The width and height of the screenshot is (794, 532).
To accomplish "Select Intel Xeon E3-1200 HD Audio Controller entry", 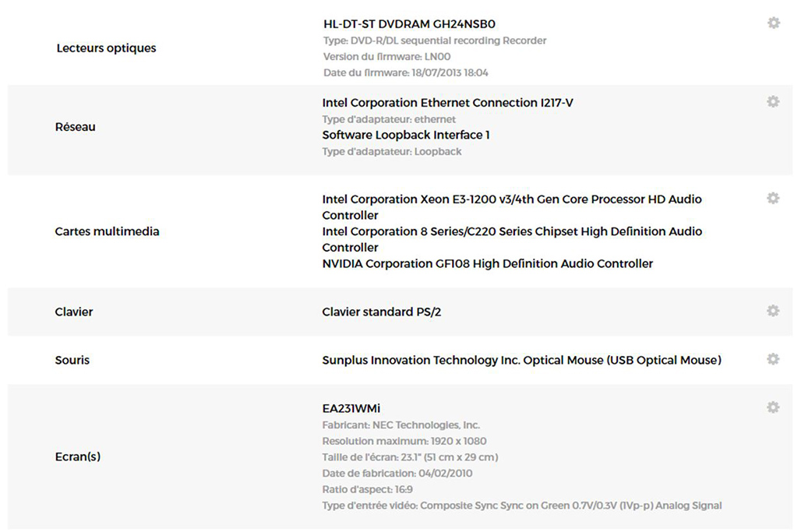I will pyautogui.click(x=512, y=207).
